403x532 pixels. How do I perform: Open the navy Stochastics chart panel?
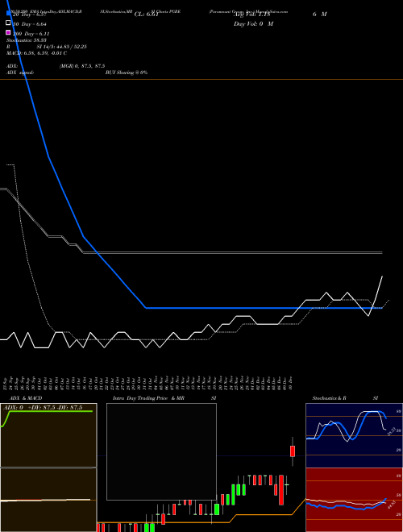point(354,435)
